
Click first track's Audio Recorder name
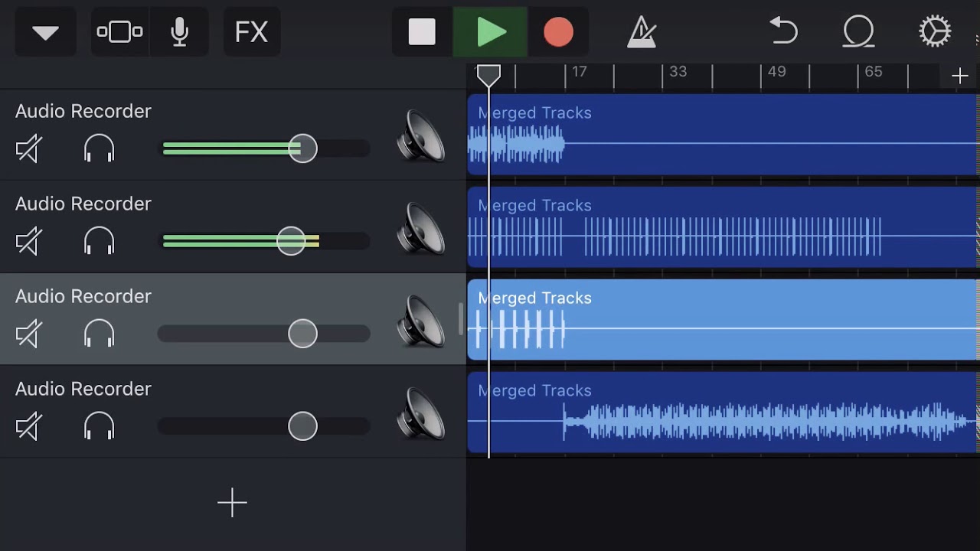83,111
